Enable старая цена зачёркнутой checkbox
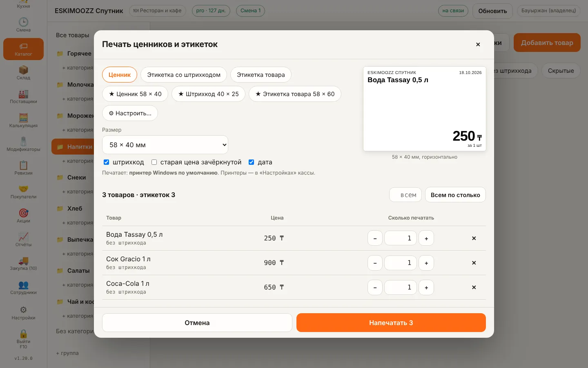The height and width of the screenshot is (368, 588). pyautogui.click(x=154, y=162)
